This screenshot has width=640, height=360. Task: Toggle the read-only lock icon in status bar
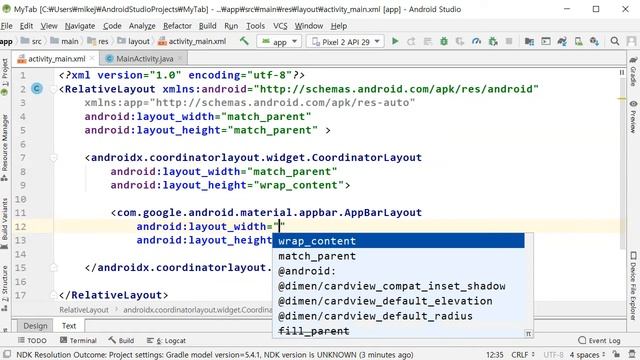[x=616, y=354]
